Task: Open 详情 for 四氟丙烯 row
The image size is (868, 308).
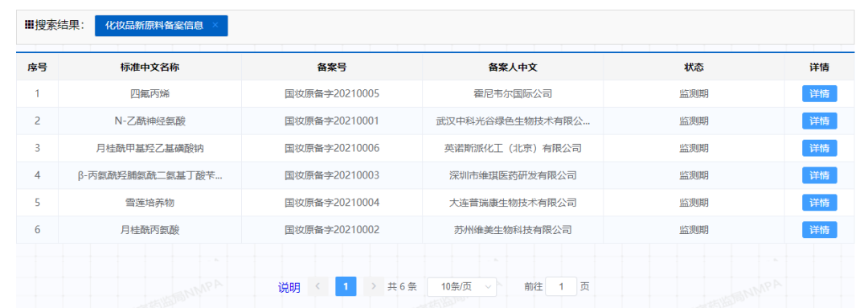Action: [819, 94]
